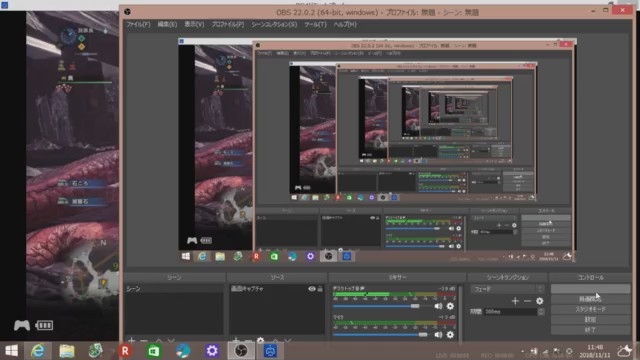Viewport: 640px width, 360px height.
Task: Open 設定 from the controls panel
Action: [590, 319]
